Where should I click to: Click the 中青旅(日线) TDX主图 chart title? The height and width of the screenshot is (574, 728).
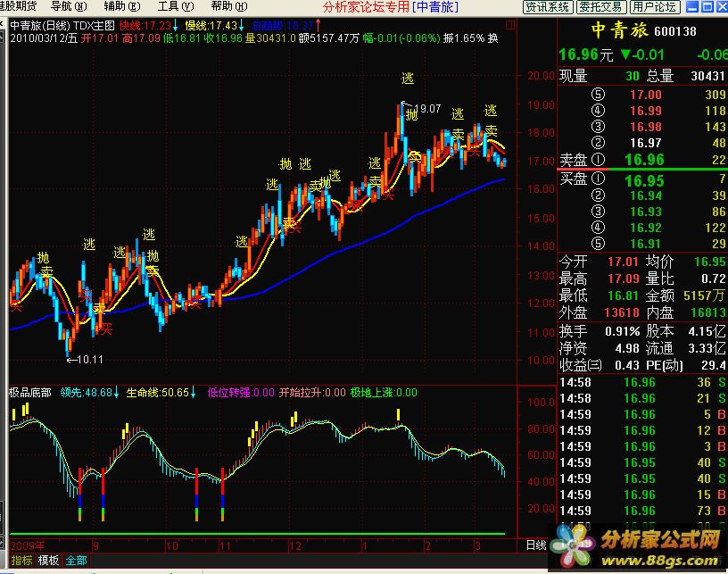(x=62, y=26)
